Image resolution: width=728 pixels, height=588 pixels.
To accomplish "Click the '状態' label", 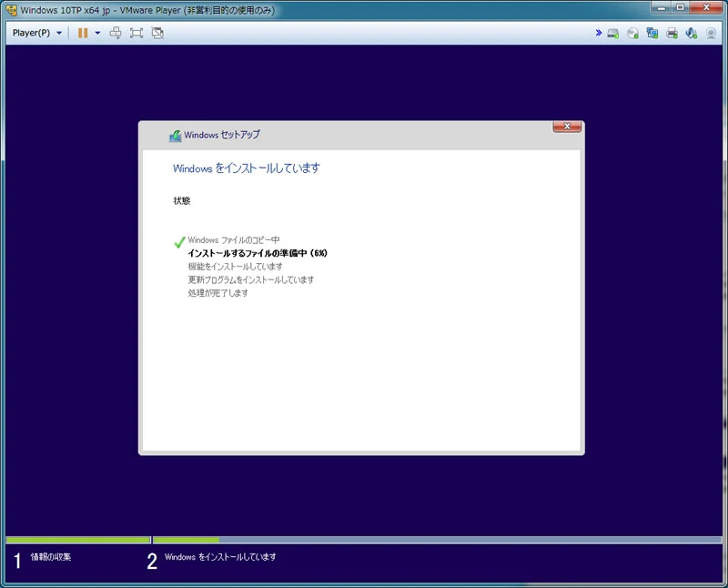I will click(x=181, y=200).
